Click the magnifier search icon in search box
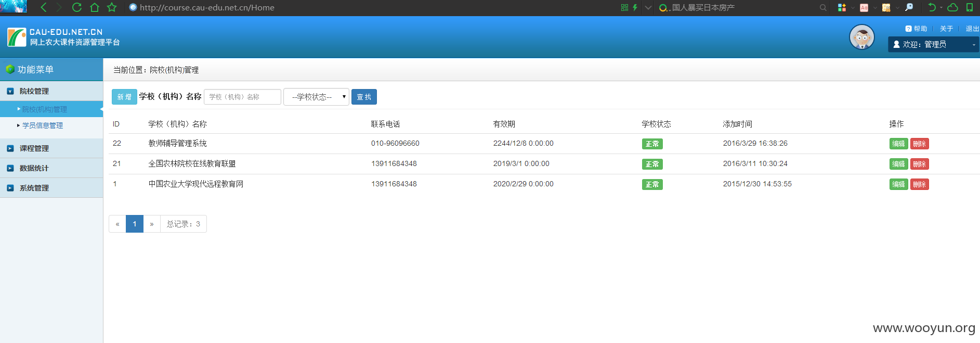980x343 pixels. tap(823, 7)
